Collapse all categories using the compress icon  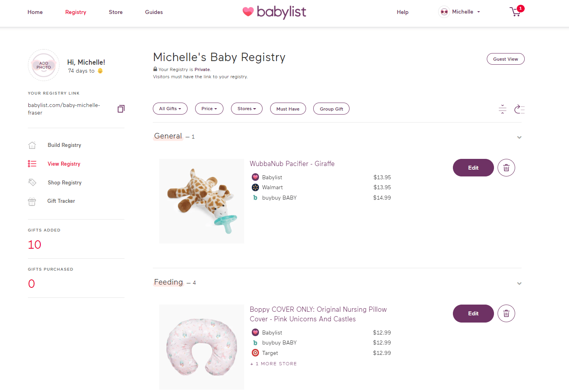click(x=502, y=109)
